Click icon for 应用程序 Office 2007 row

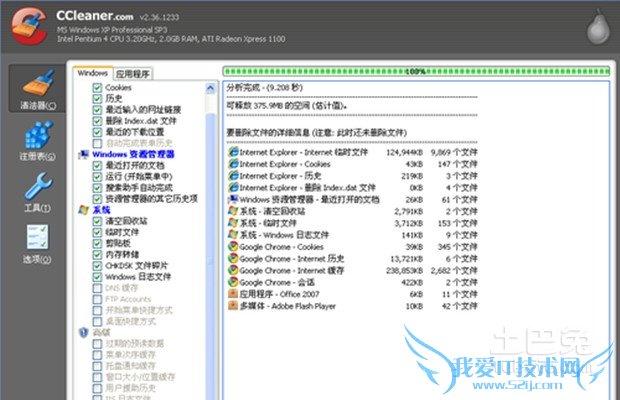(x=233, y=294)
